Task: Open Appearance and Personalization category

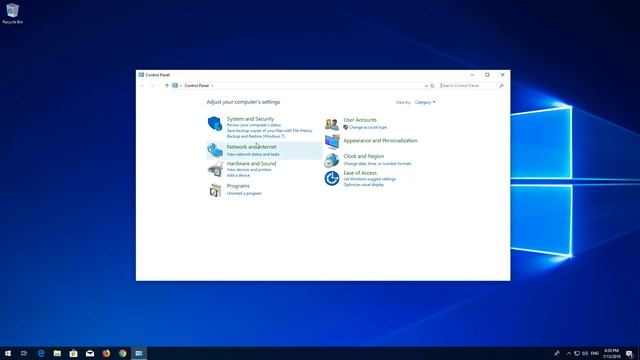Action: pos(380,141)
